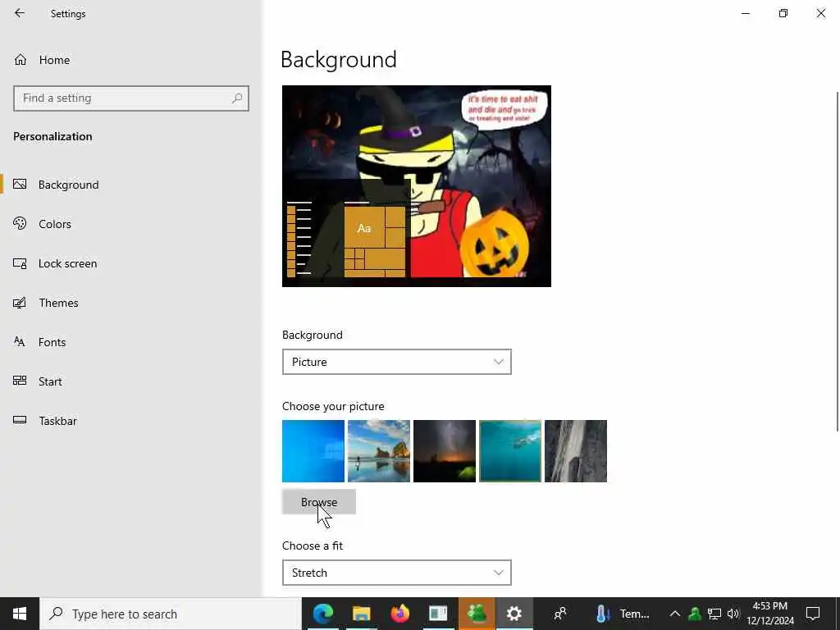Image resolution: width=840 pixels, height=630 pixels.
Task: Open the Windows Start menu
Action: pyautogui.click(x=20, y=614)
